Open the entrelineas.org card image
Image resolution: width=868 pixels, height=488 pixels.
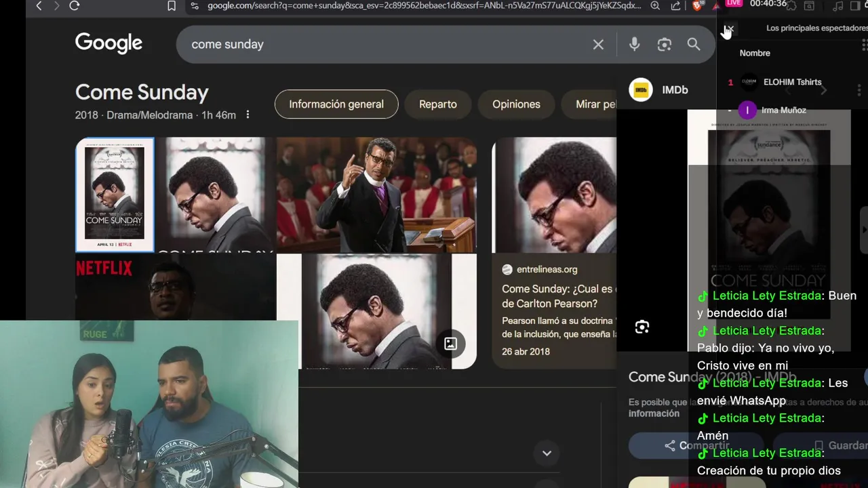pos(554,195)
